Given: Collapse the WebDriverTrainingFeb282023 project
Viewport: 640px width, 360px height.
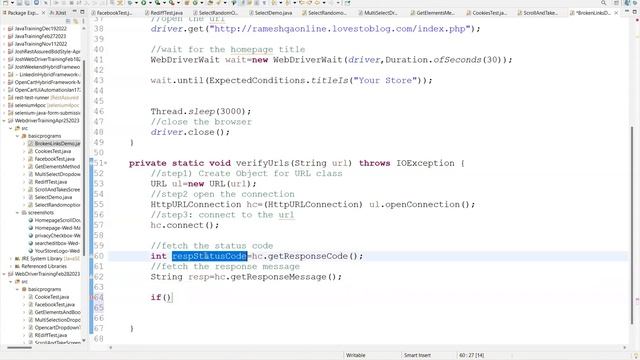Looking at the screenshot, I should (x=4, y=274).
